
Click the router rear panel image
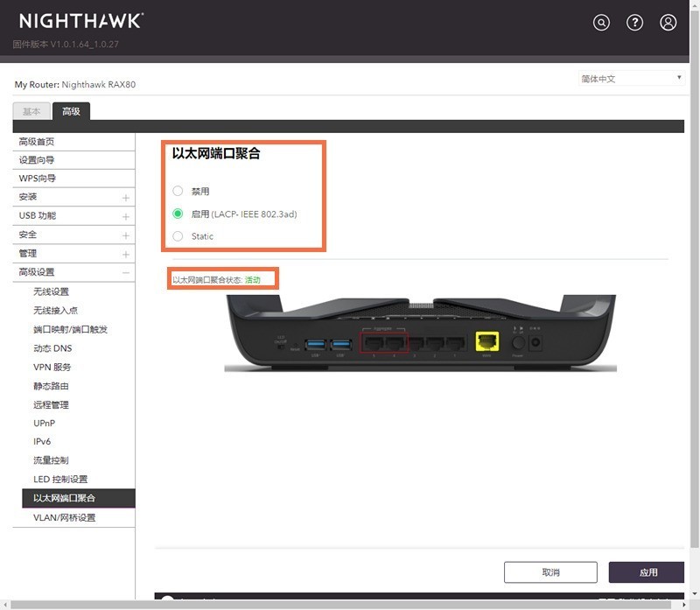pos(421,333)
